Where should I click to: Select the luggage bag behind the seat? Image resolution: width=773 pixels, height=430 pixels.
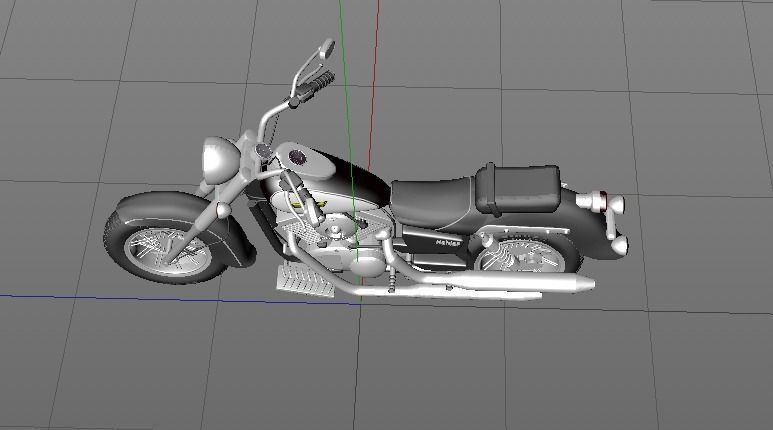[x=519, y=188]
